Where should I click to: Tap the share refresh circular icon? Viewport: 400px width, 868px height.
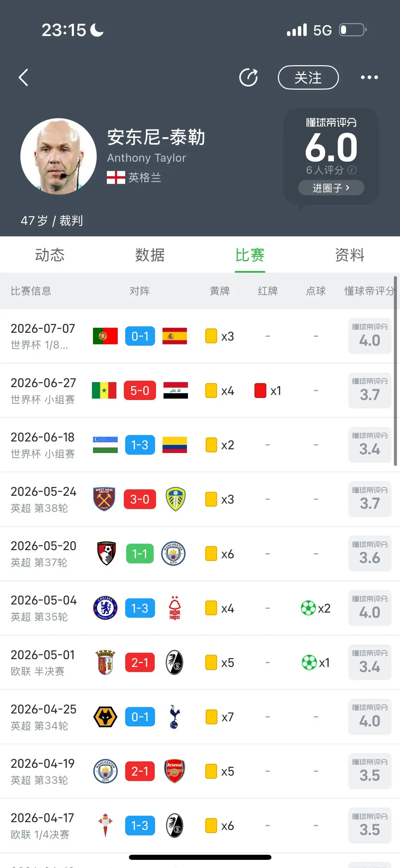(x=248, y=77)
